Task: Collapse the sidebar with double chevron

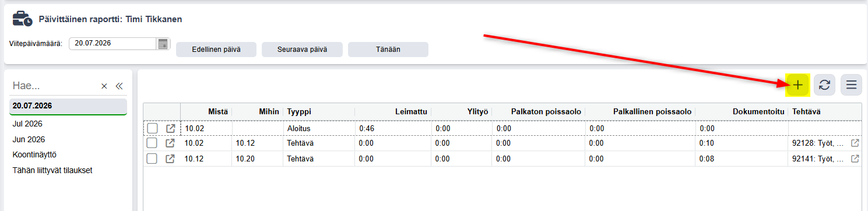Action: [119, 86]
